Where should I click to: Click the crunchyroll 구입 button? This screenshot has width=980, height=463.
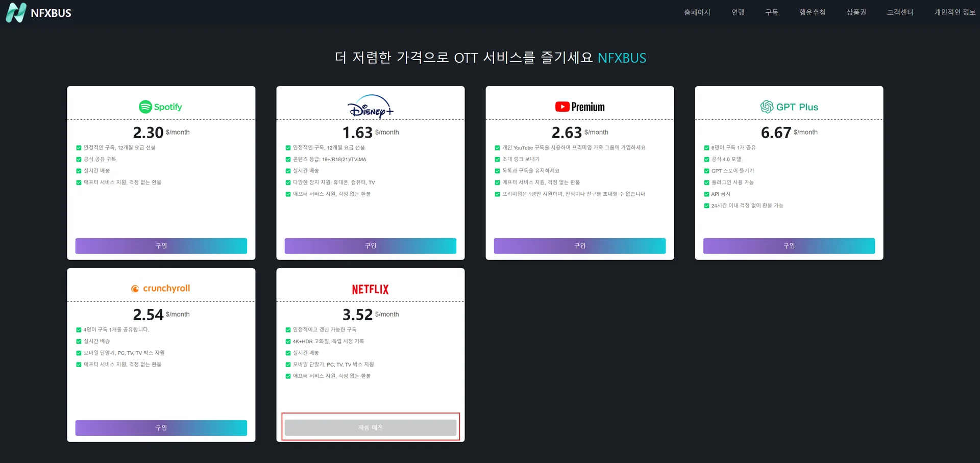[x=161, y=428]
